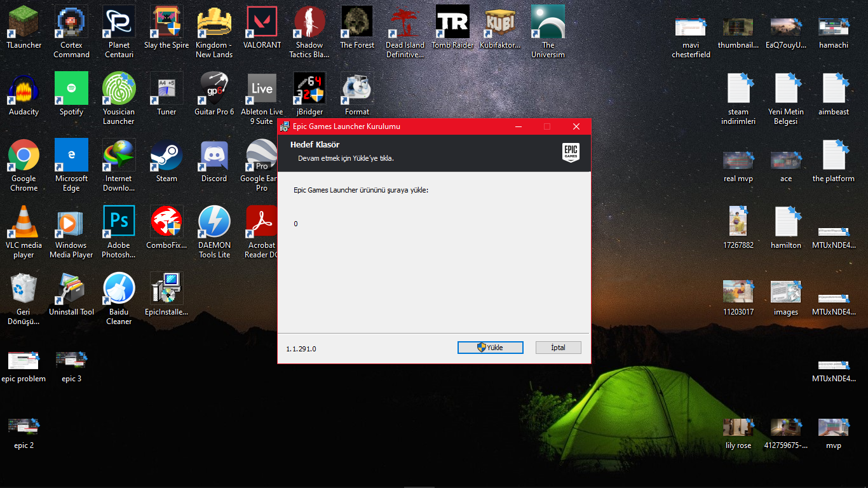Select the aimbeast text file

834,94
